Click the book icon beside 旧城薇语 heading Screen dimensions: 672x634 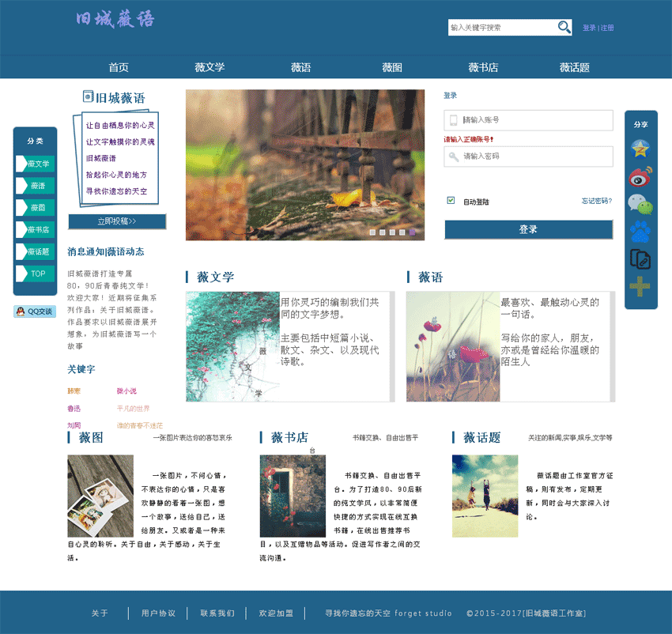pyautogui.click(x=88, y=96)
